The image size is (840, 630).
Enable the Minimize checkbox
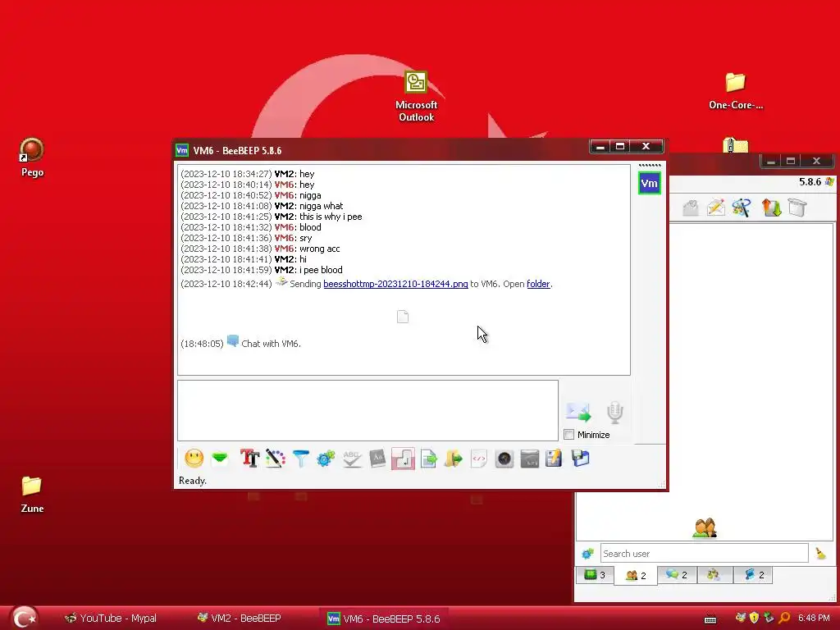tap(569, 435)
